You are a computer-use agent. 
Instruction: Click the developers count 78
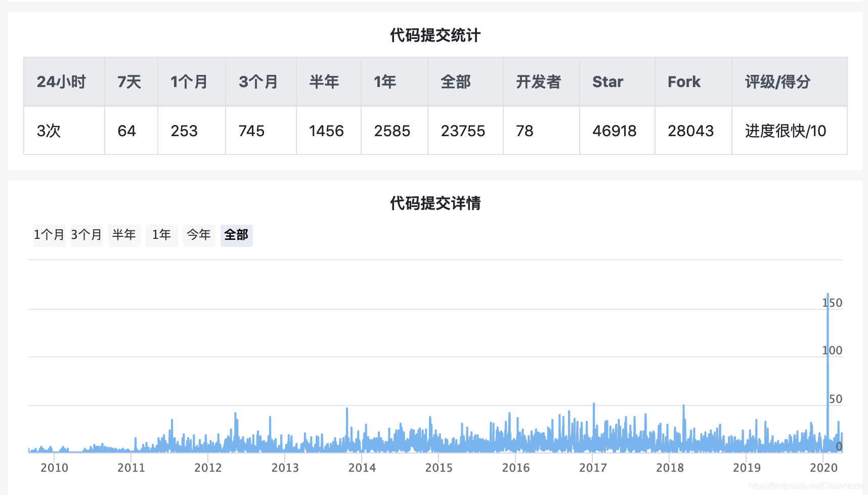tap(541, 131)
